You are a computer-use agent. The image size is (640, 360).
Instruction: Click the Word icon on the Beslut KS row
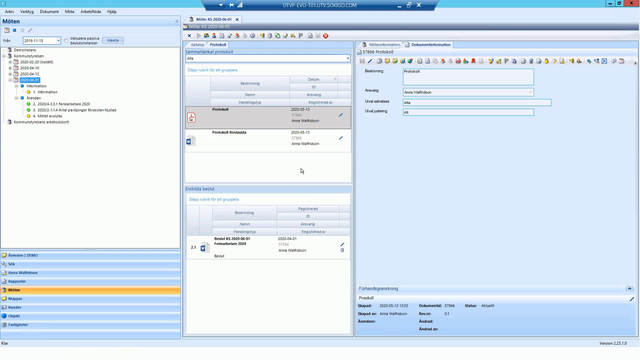(x=205, y=247)
